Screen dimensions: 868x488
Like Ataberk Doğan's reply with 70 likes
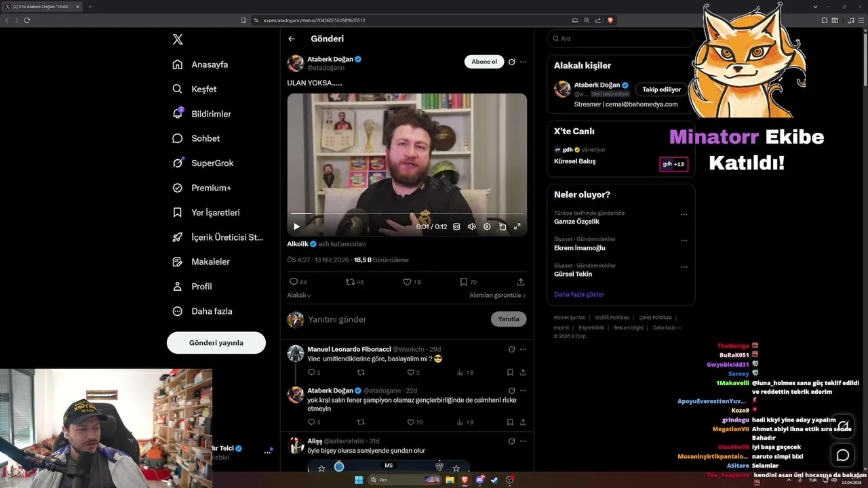[410, 422]
